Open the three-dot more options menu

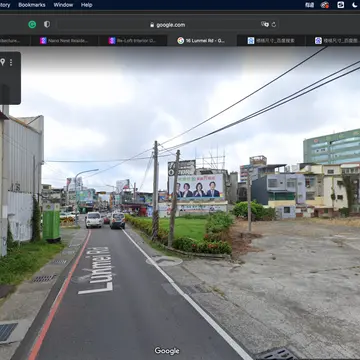11,62
